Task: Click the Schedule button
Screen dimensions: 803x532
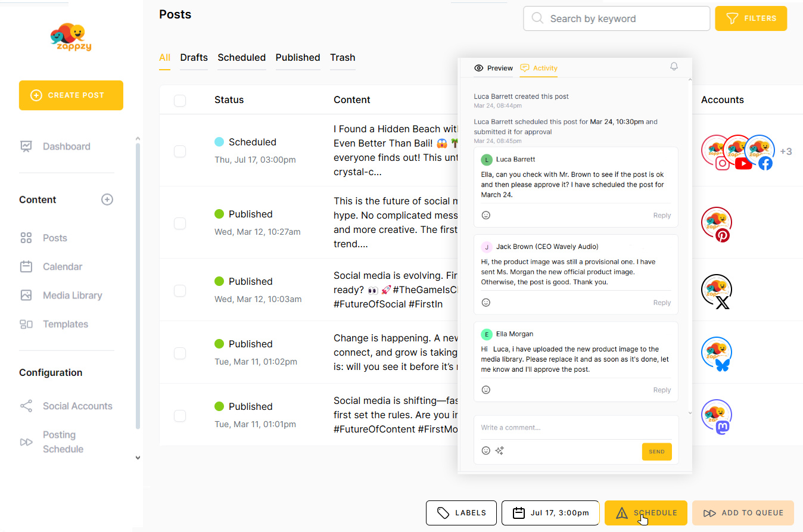Action: pyautogui.click(x=646, y=513)
